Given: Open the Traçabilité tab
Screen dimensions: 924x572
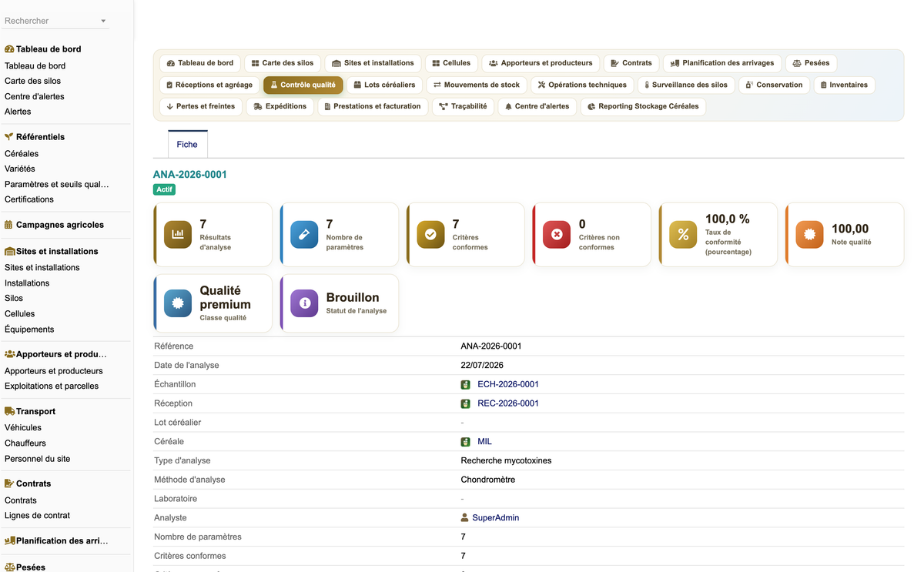Looking at the screenshot, I should click(463, 106).
